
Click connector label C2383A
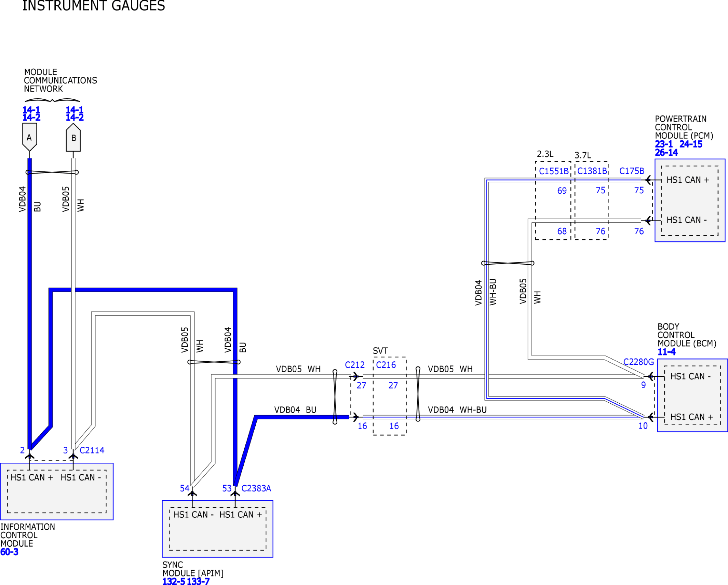click(256, 488)
